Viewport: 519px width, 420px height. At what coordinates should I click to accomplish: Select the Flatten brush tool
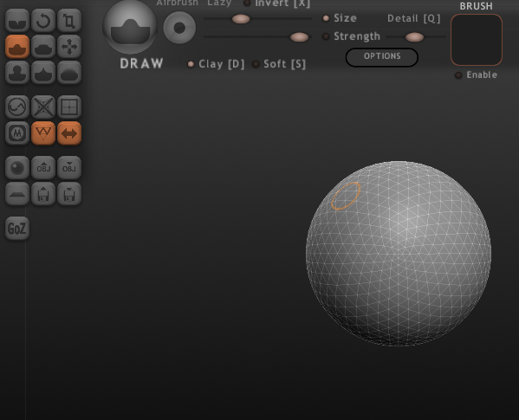[x=43, y=47]
